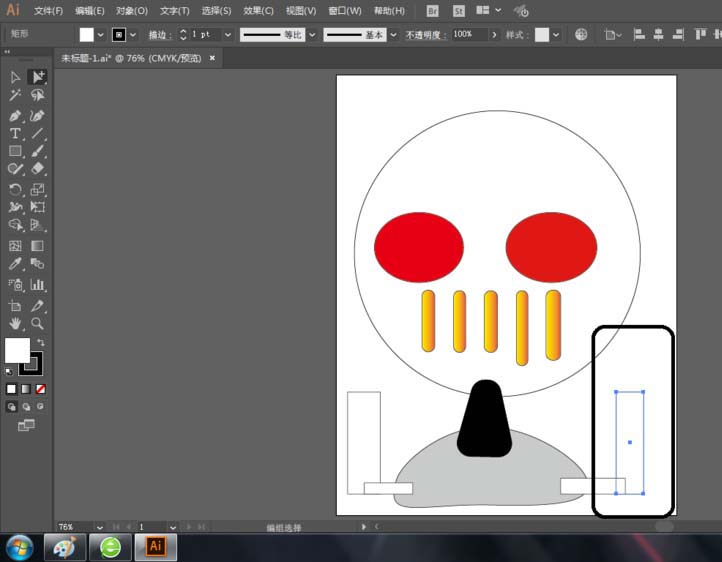Select the Type tool

click(x=15, y=133)
